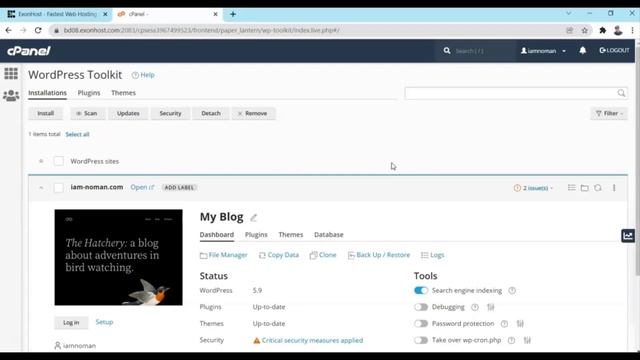This screenshot has width=640, height=360.
Task: Open help icon for Take over wp-cron.php
Action: click(x=511, y=340)
